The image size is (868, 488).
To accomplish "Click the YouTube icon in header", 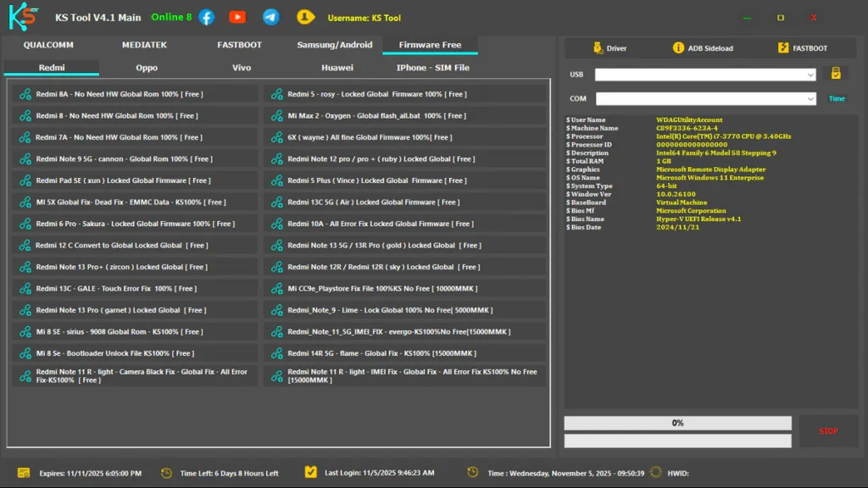I will click(x=238, y=17).
